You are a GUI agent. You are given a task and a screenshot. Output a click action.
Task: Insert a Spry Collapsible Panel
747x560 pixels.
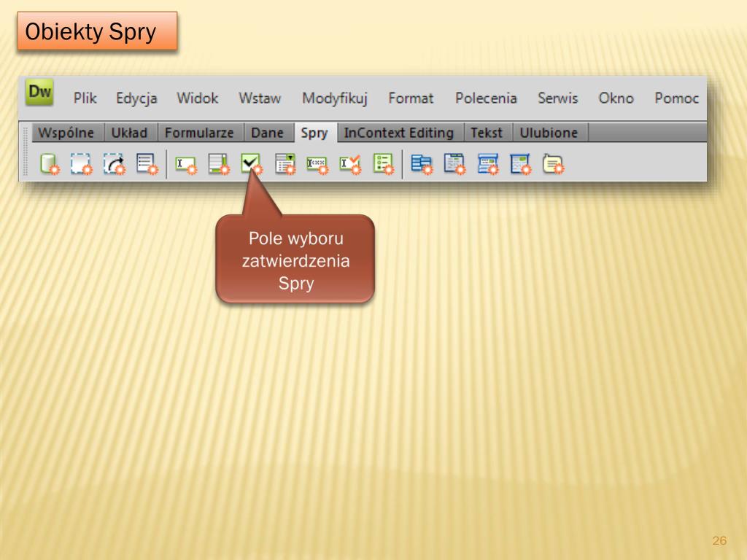coord(520,164)
